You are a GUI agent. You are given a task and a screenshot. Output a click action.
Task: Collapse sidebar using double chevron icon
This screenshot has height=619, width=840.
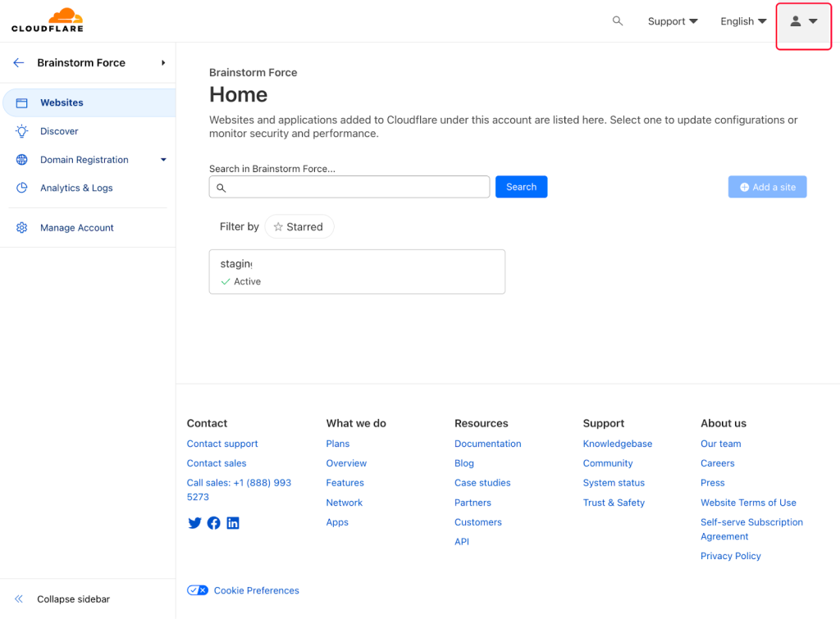pos(19,599)
